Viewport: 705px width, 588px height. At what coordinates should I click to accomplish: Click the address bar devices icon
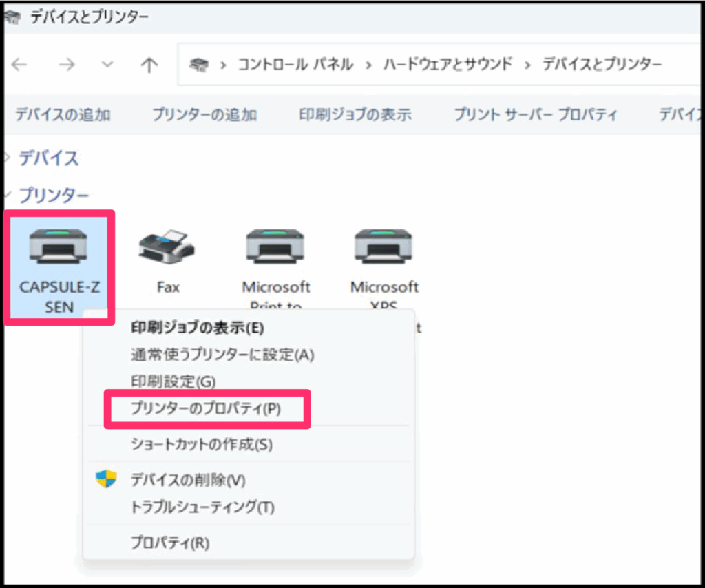tap(199, 65)
